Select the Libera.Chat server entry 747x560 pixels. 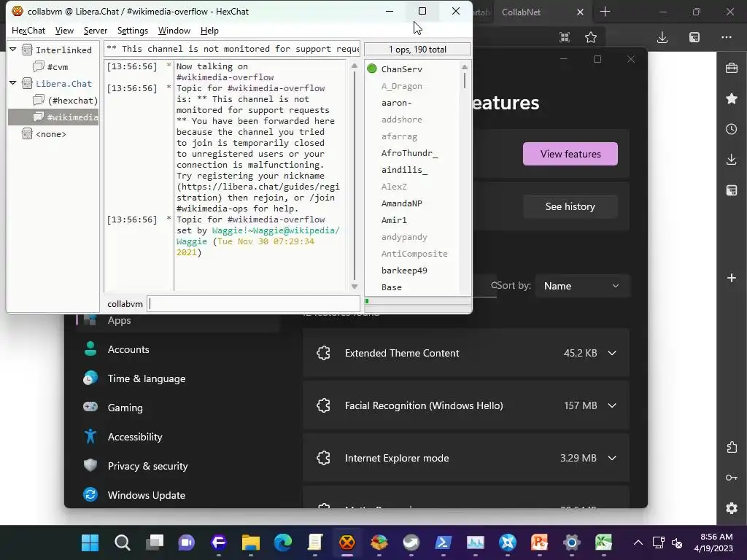point(63,84)
